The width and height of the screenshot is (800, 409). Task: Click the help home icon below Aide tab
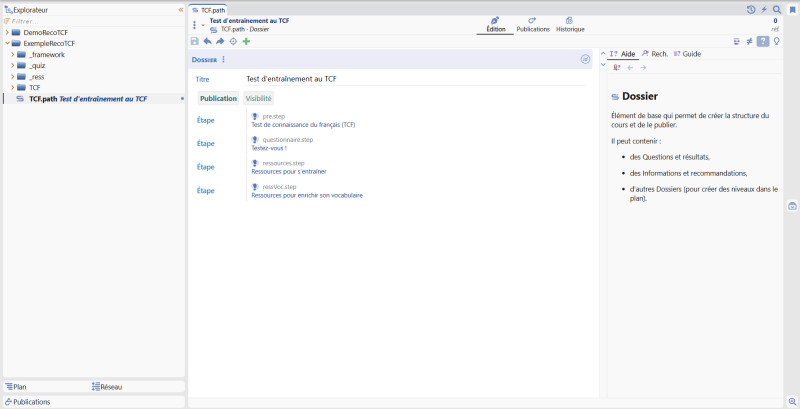[x=617, y=67]
